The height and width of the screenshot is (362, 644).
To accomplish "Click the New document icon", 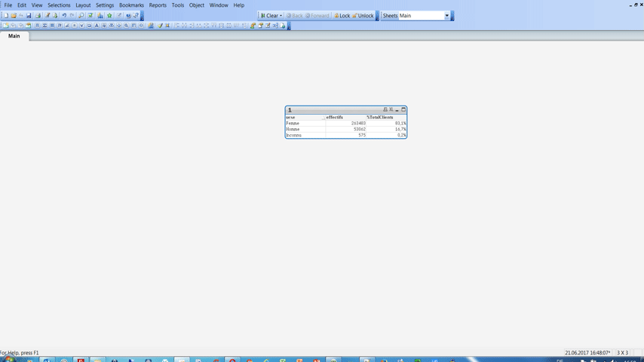I will [6, 16].
